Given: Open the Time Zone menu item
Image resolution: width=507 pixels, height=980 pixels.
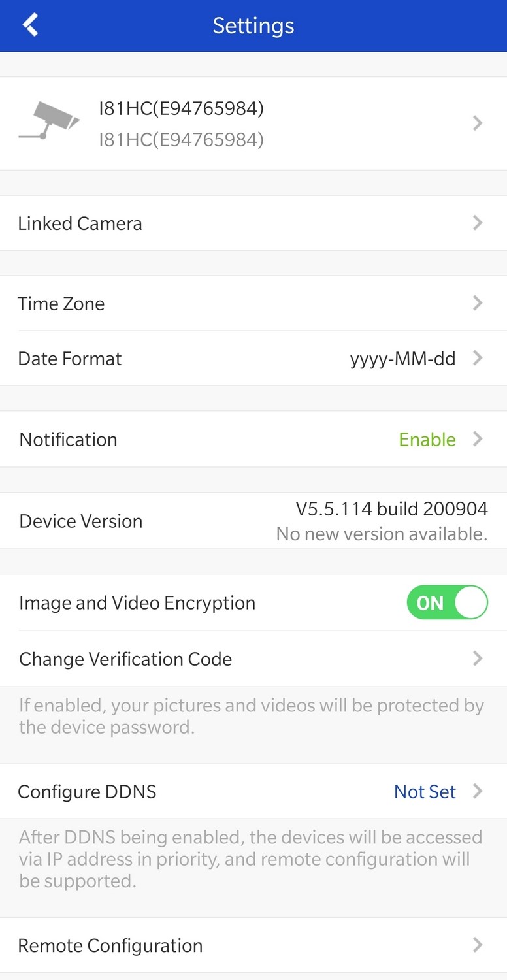Looking at the screenshot, I should (x=61, y=304).
